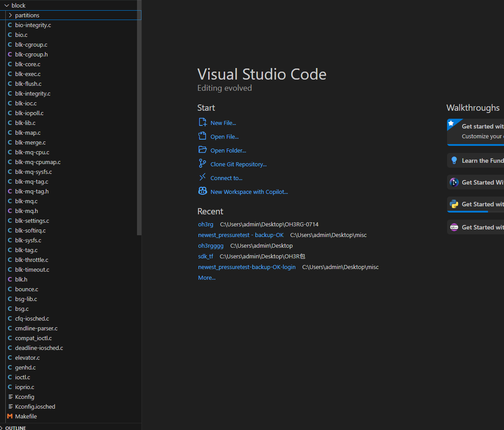Click the header icon beside blk-cgroup.h

[10, 54]
